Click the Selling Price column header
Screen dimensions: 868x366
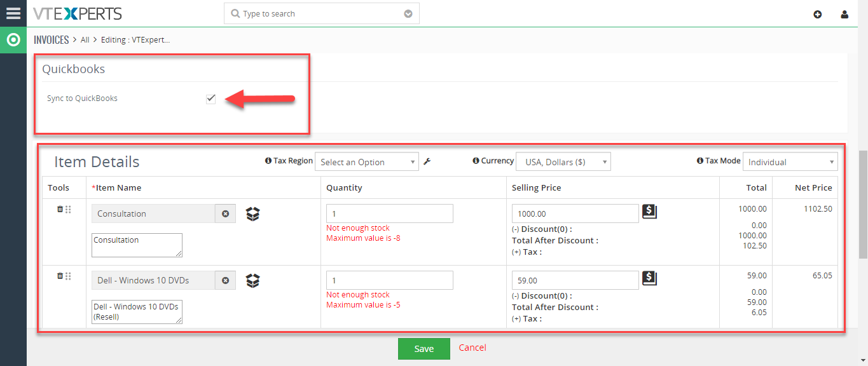coord(537,187)
